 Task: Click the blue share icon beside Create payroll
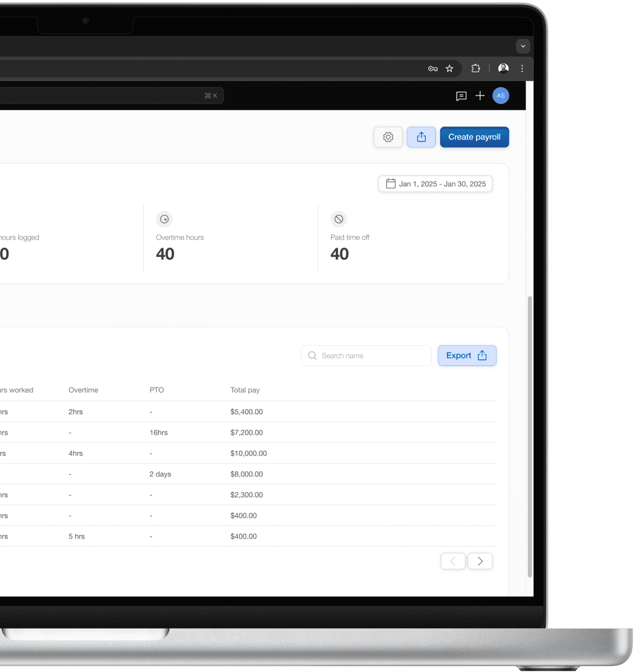tap(421, 137)
